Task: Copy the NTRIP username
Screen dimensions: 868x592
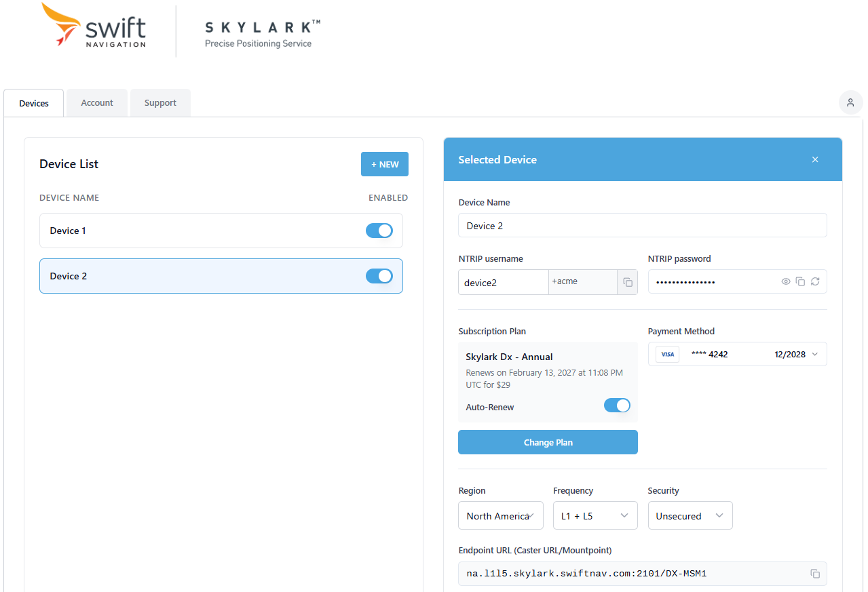Action: click(628, 282)
